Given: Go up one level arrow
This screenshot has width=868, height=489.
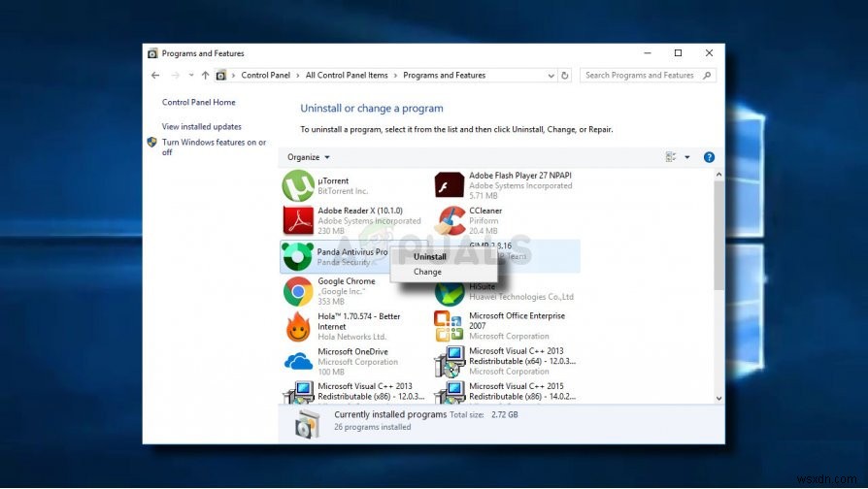Looking at the screenshot, I should point(205,76).
